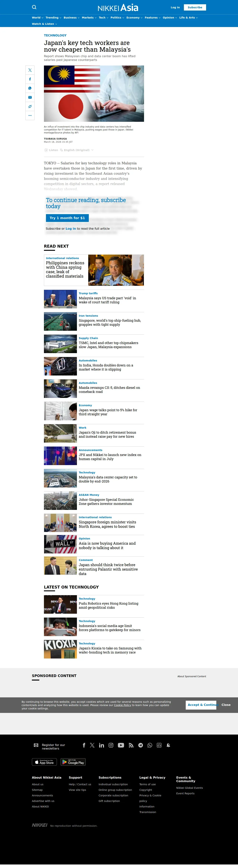Image resolution: width=238 pixels, height=868 pixels.
Task: Open the article's main flag image
Action: click(94, 94)
